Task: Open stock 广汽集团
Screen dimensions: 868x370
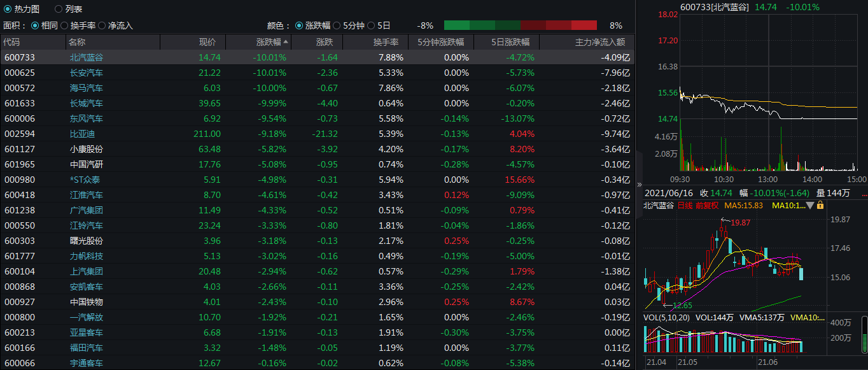Action: (x=87, y=210)
